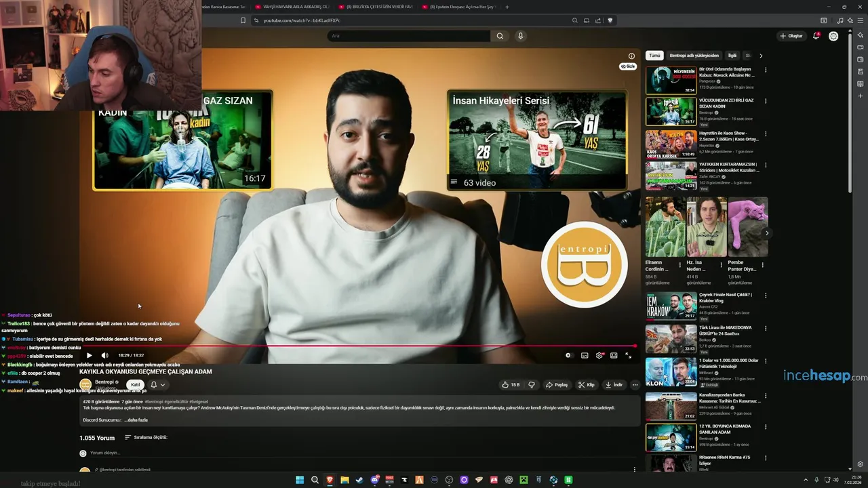
Task: Click the Oluştur create button
Action: (791, 36)
